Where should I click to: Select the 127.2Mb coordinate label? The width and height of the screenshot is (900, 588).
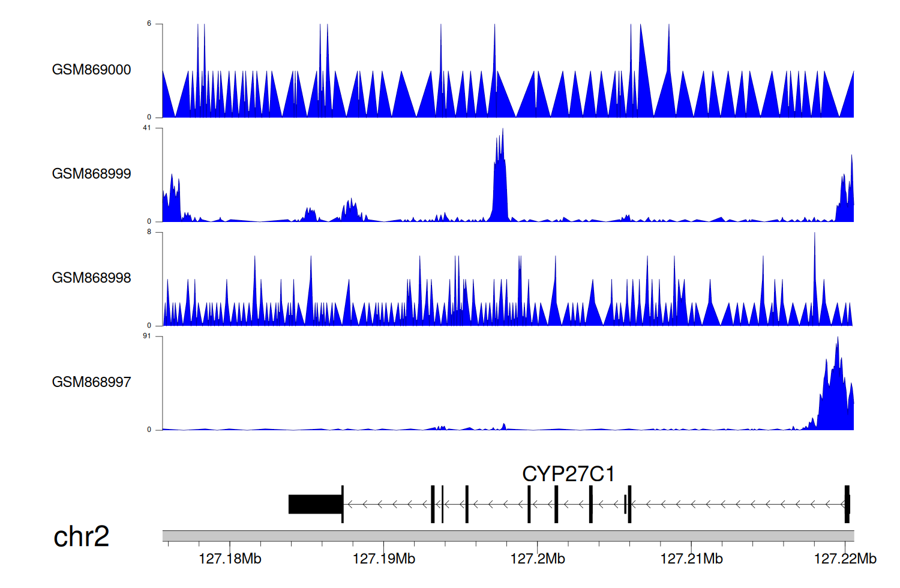tap(537, 559)
